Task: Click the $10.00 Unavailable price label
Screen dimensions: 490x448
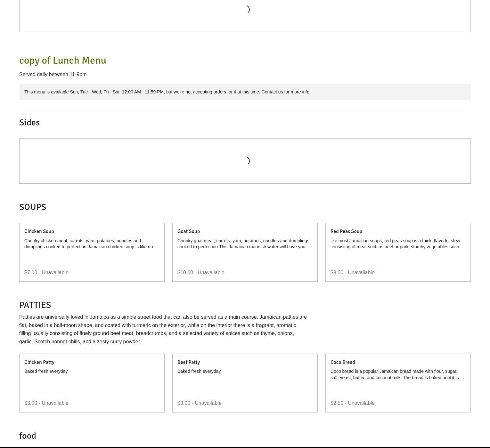Action: pos(201,273)
